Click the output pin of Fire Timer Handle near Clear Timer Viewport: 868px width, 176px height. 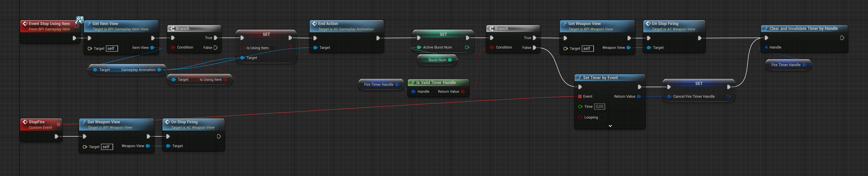point(804,65)
